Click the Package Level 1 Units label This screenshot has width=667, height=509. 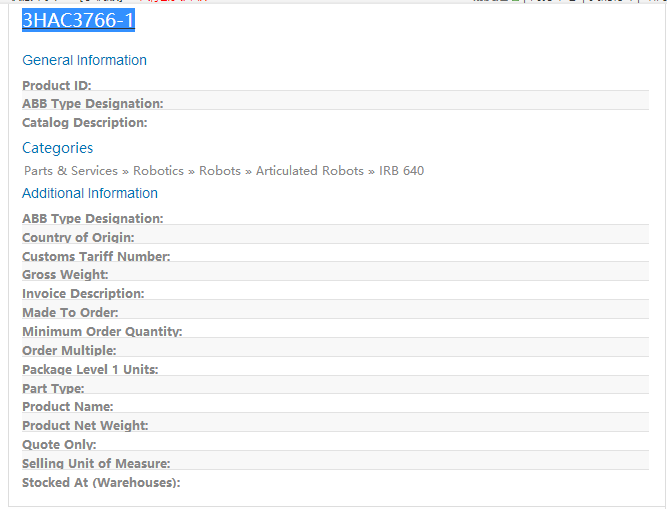[90, 370]
